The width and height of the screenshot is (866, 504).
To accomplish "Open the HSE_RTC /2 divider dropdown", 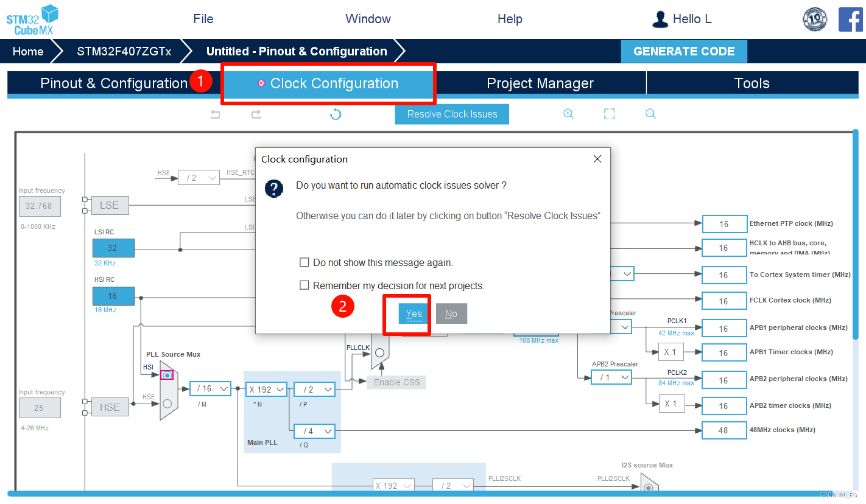I will [x=199, y=177].
